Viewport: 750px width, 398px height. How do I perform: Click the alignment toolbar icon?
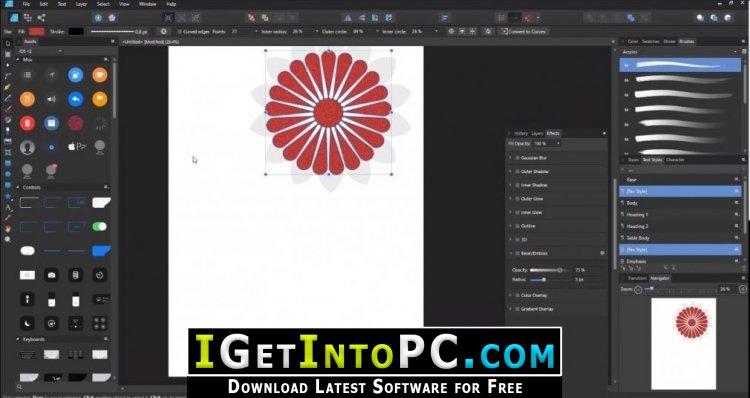[445, 18]
